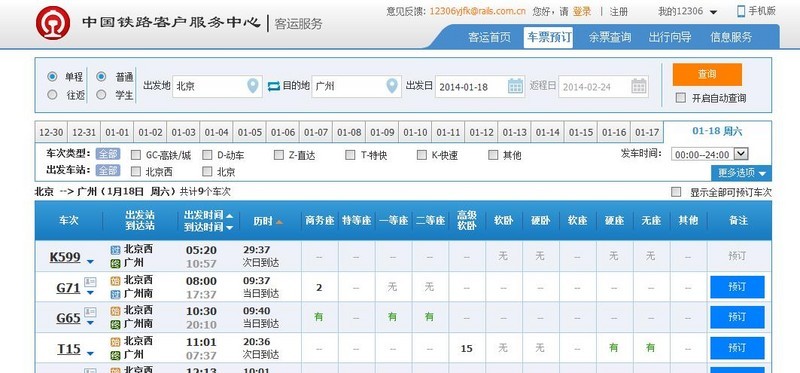800x373 pixels.
Task: Click T15 departure 北京西 badge icon
Action: tap(115, 341)
